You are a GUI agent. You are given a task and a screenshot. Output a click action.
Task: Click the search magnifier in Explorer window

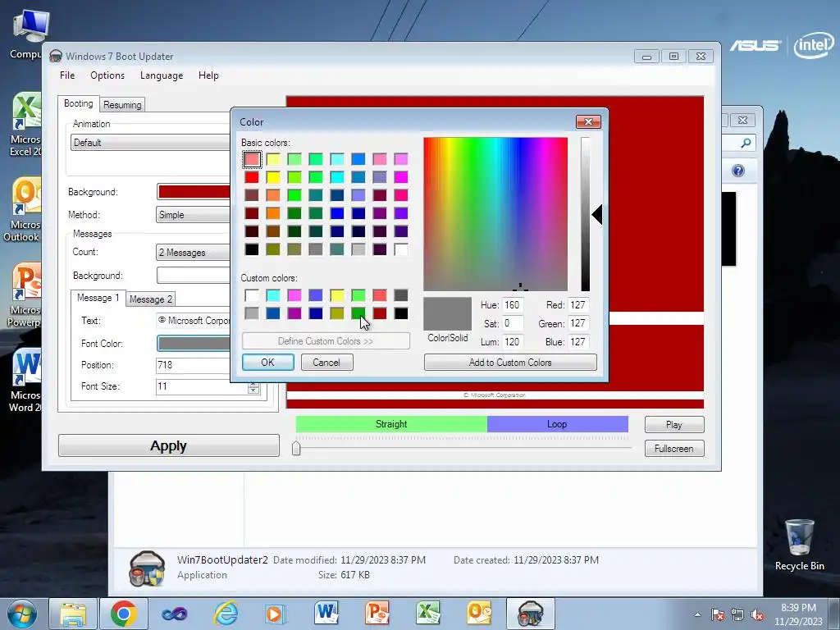pyautogui.click(x=746, y=143)
